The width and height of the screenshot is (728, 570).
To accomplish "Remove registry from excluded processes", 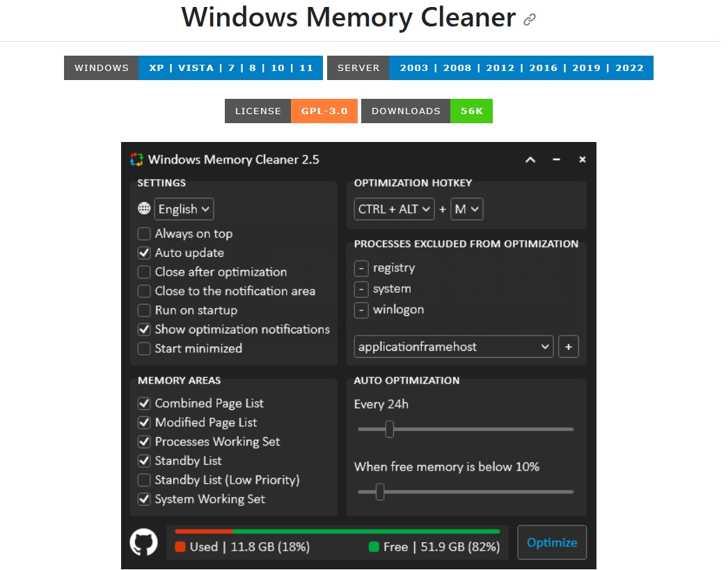I will click(361, 268).
